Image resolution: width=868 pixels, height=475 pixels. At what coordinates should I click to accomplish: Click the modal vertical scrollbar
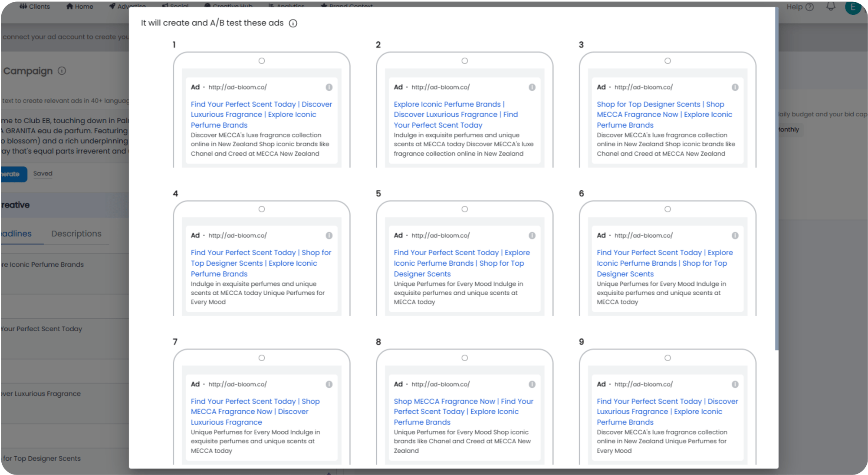(x=776, y=178)
